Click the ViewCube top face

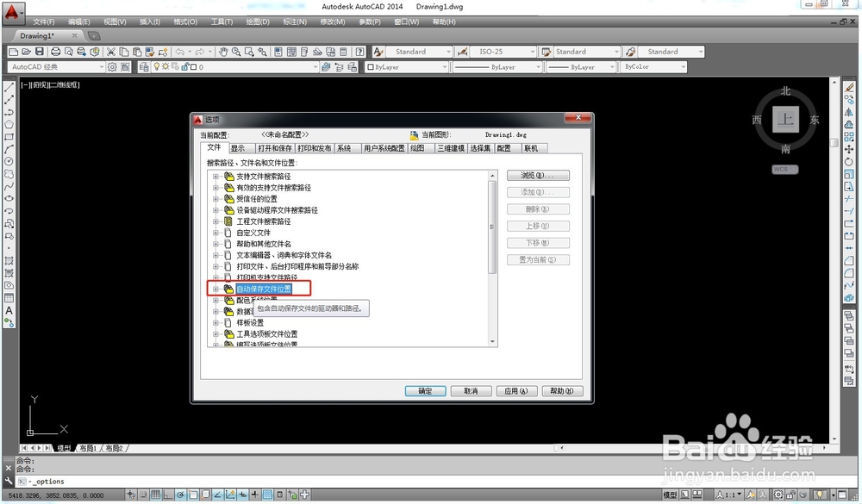coord(785,119)
